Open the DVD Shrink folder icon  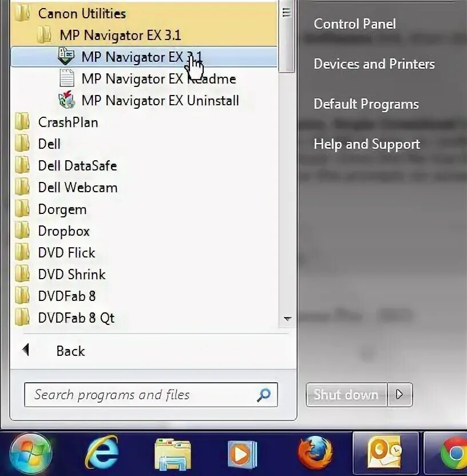22,274
